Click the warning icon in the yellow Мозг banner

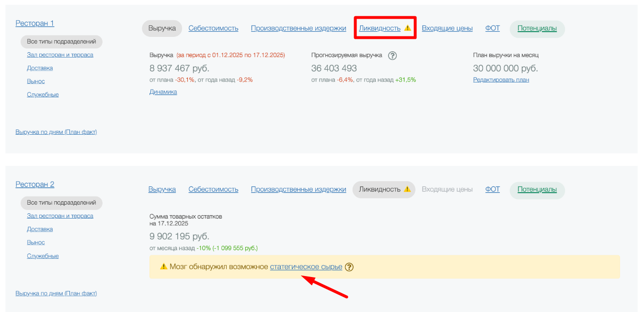coord(163,267)
